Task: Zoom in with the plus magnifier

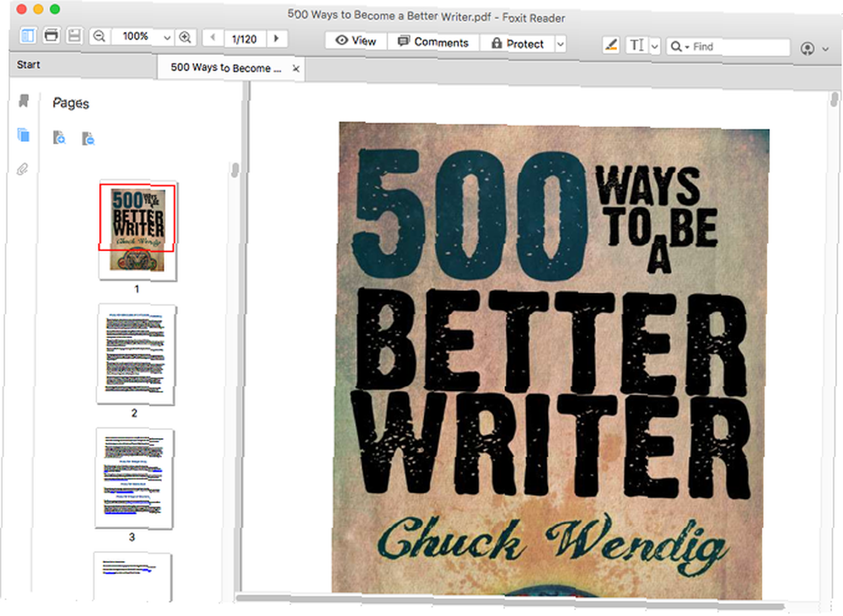Action: (185, 37)
